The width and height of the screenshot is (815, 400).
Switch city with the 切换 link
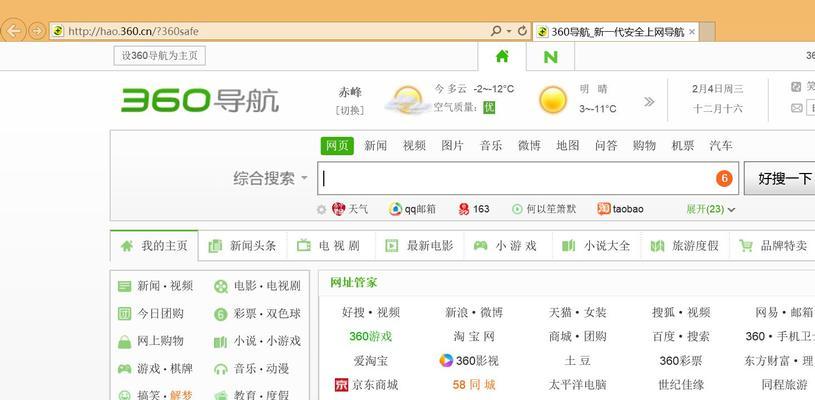(x=350, y=110)
